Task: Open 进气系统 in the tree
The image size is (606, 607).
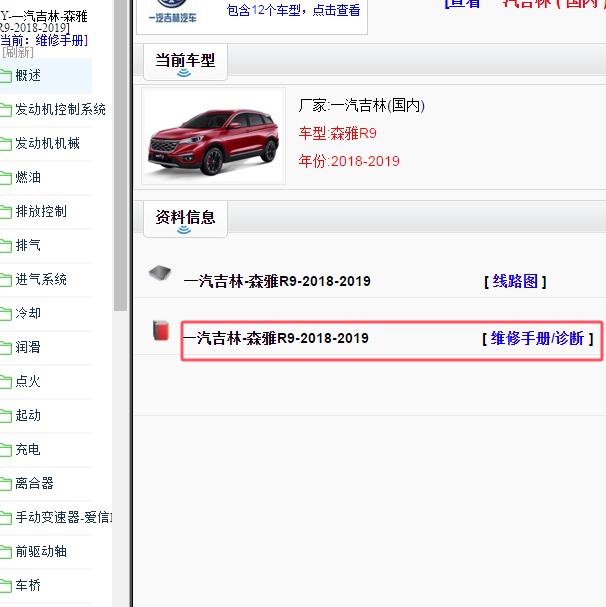Action: [x=41, y=279]
